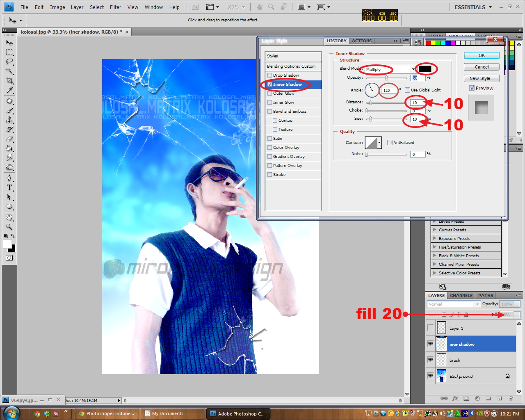This screenshot has height=420, width=525.
Task: Select the Crop tool
Action: coord(9,81)
